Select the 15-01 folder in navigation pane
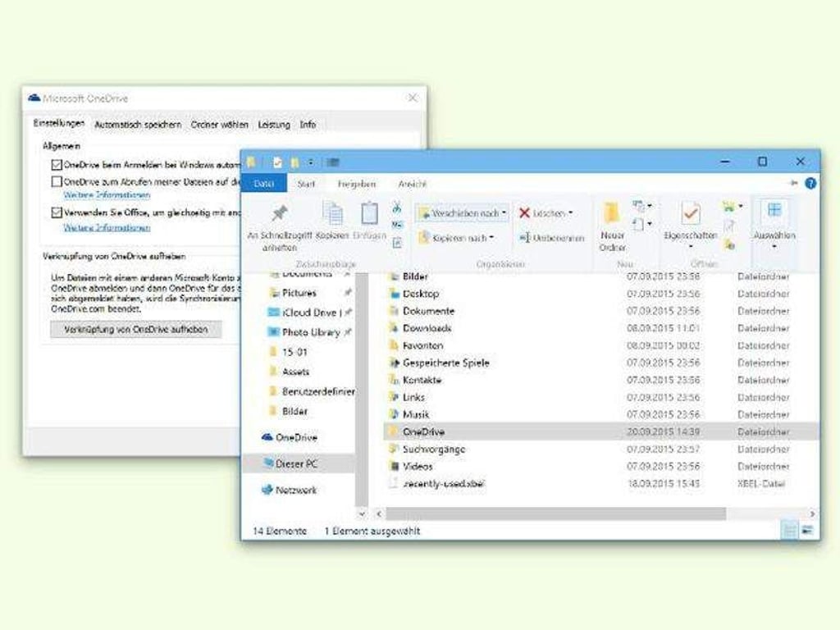This screenshot has width=840, height=630. click(294, 352)
